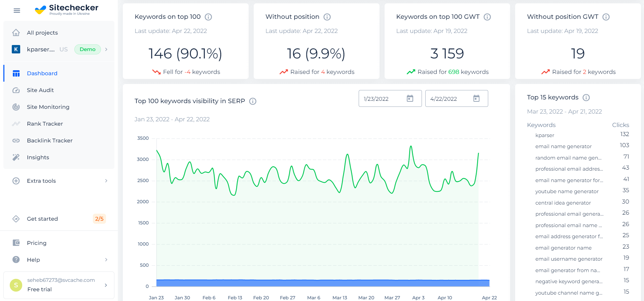This screenshot has height=301, width=644.
Task: Open calendar icon in end date field
Action: click(476, 98)
